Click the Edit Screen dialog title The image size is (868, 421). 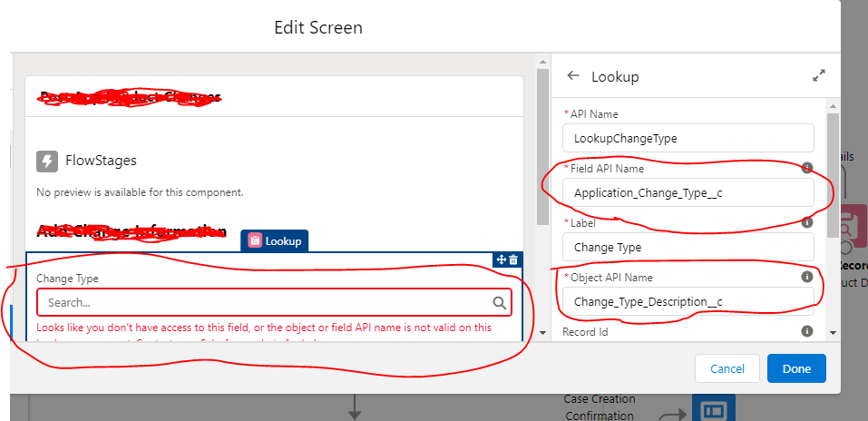pos(318,27)
